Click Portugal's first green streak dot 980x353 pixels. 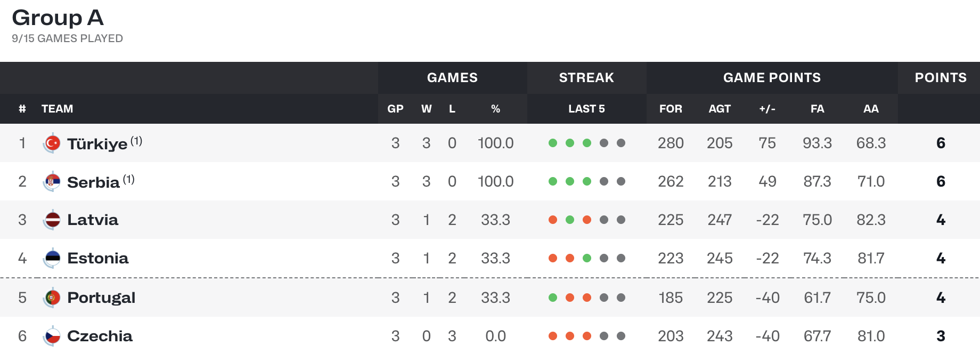[553, 298]
